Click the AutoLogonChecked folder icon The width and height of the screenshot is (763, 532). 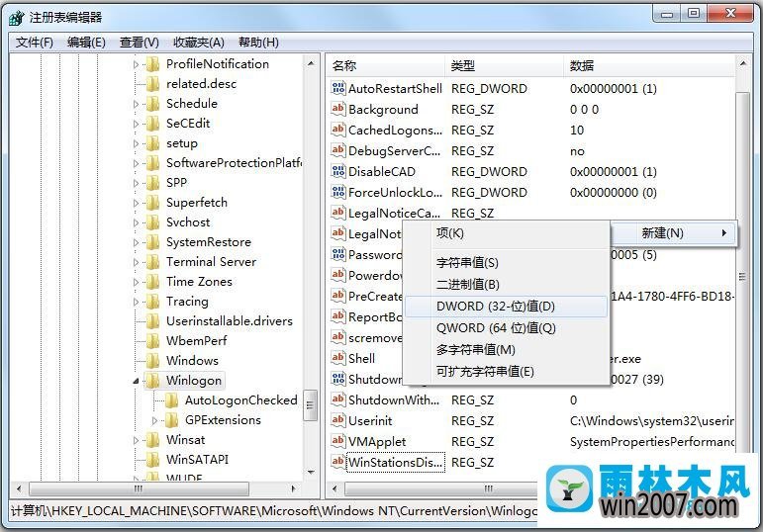[171, 400]
